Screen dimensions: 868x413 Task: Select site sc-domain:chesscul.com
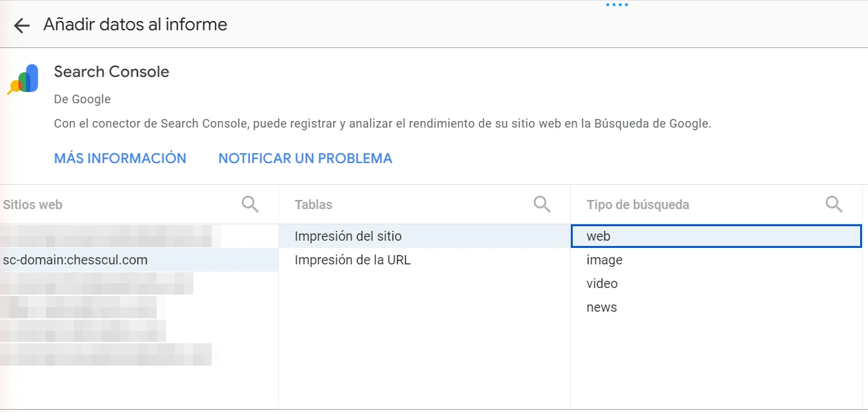click(x=139, y=260)
